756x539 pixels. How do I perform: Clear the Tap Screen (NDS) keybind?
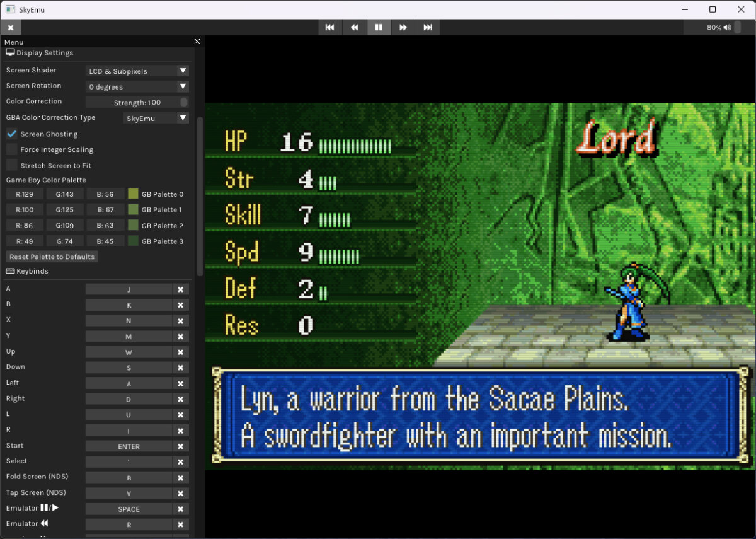click(x=180, y=493)
